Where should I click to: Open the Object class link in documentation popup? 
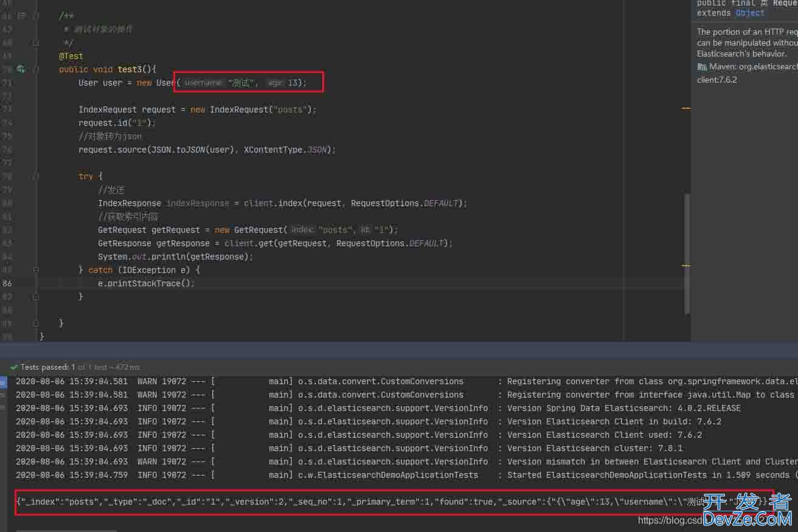750,13
